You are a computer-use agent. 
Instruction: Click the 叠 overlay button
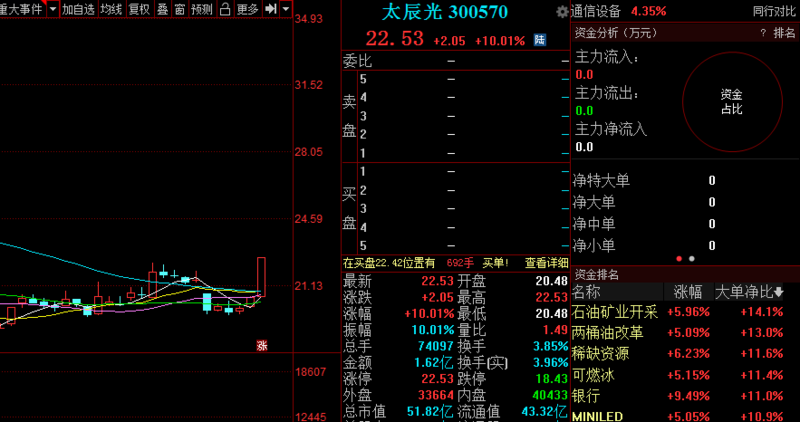(162, 9)
